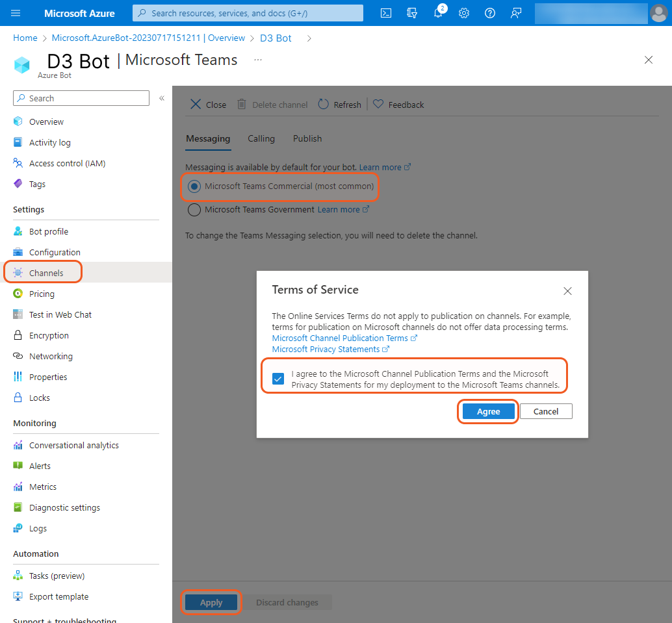Screen dimensions: 672x623
Task: Switch to the Messaging tab
Action: (208, 139)
